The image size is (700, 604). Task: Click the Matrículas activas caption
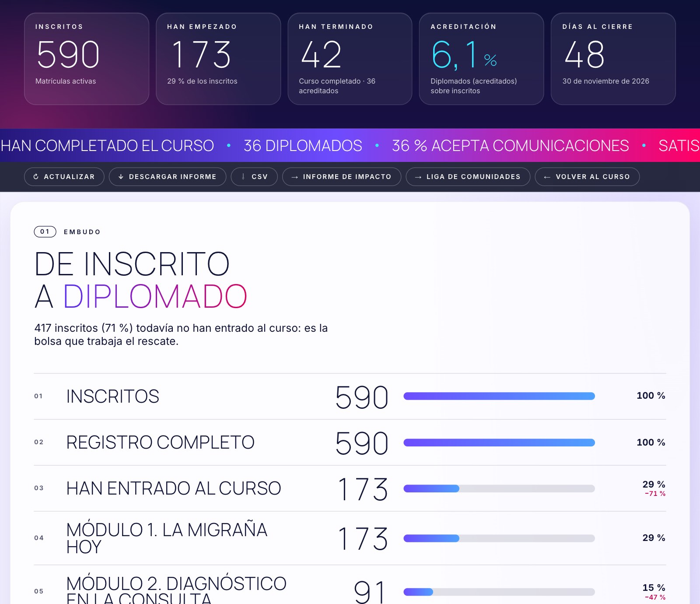tap(66, 81)
